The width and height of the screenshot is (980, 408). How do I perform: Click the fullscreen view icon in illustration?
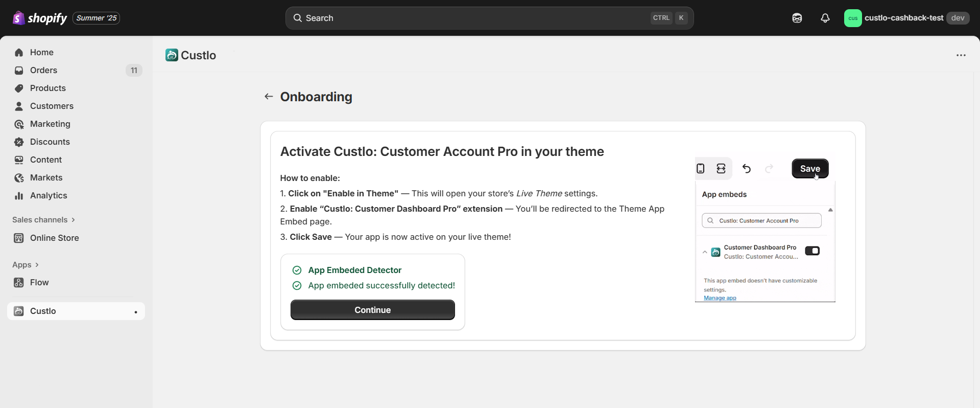(x=721, y=168)
